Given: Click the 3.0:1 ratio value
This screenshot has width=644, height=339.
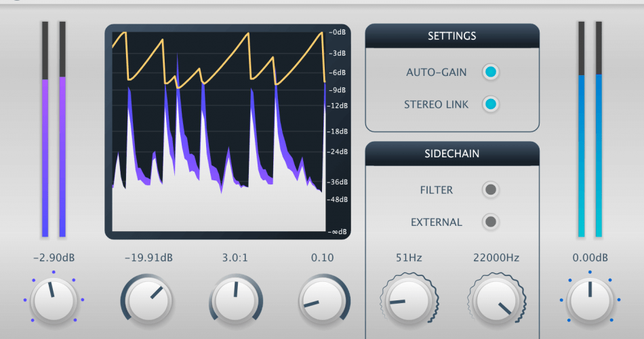Looking at the screenshot, I should (x=235, y=258).
